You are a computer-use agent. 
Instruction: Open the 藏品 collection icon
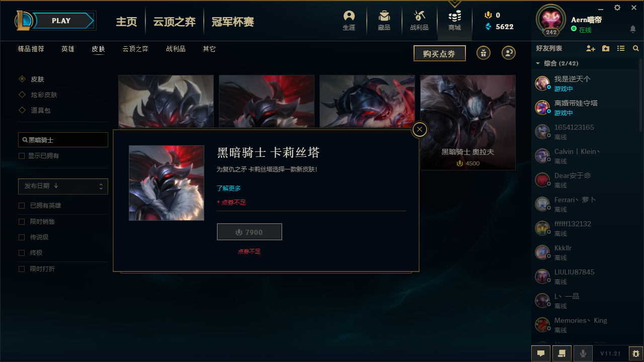coord(384,21)
